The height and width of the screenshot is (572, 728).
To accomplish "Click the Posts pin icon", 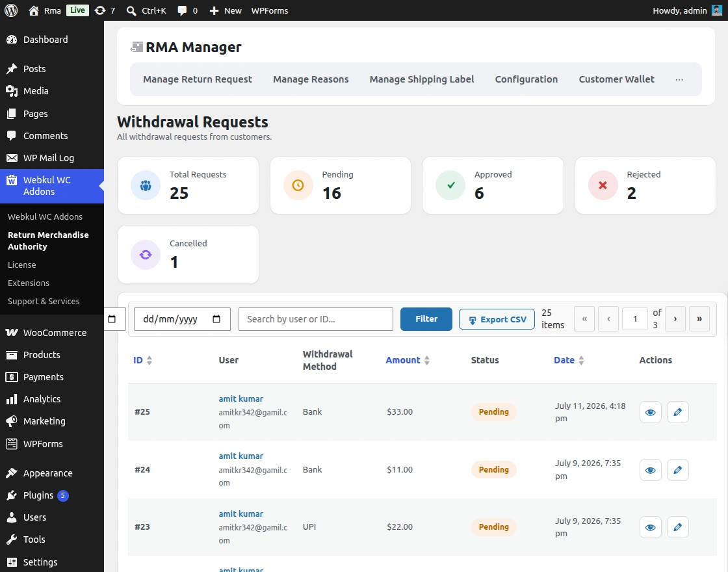I will 12,69.
